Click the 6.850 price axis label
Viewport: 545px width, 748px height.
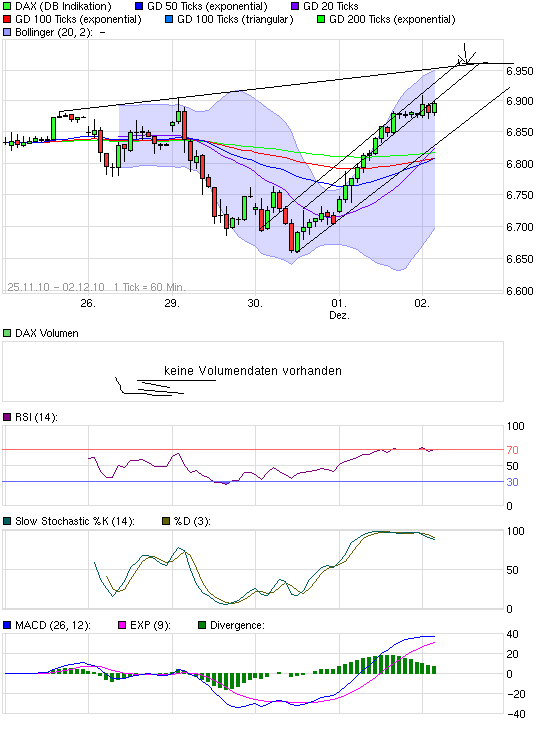coord(520,132)
